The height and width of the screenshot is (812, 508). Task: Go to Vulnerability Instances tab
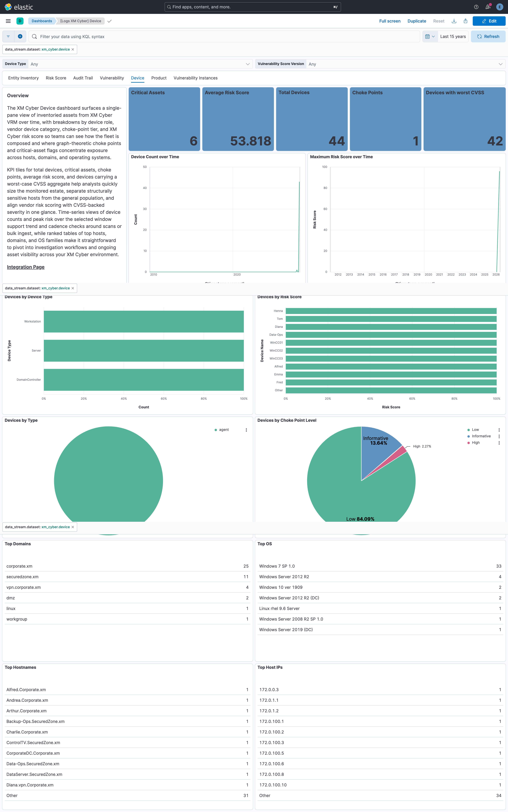tap(195, 78)
